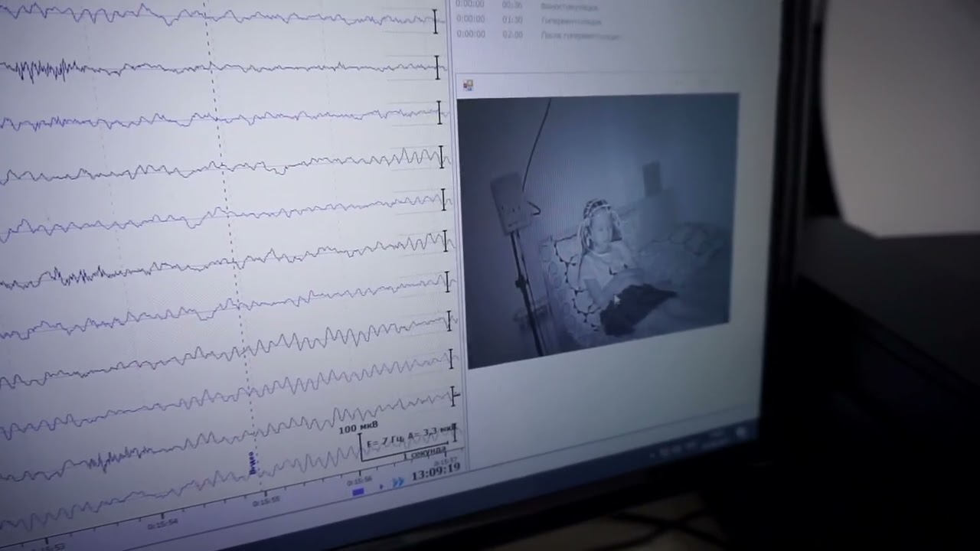Click the "100 мкВ" amplitude scale label
Viewport: 980px width, 551px height.
[358, 428]
